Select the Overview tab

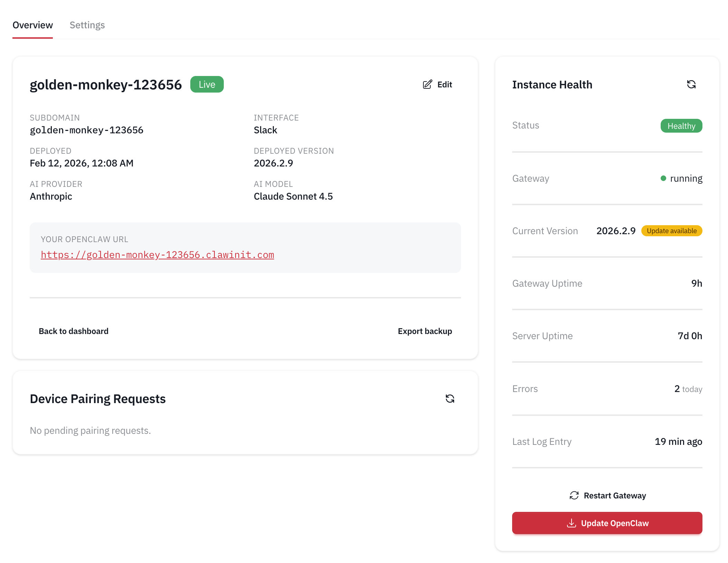click(x=32, y=25)
